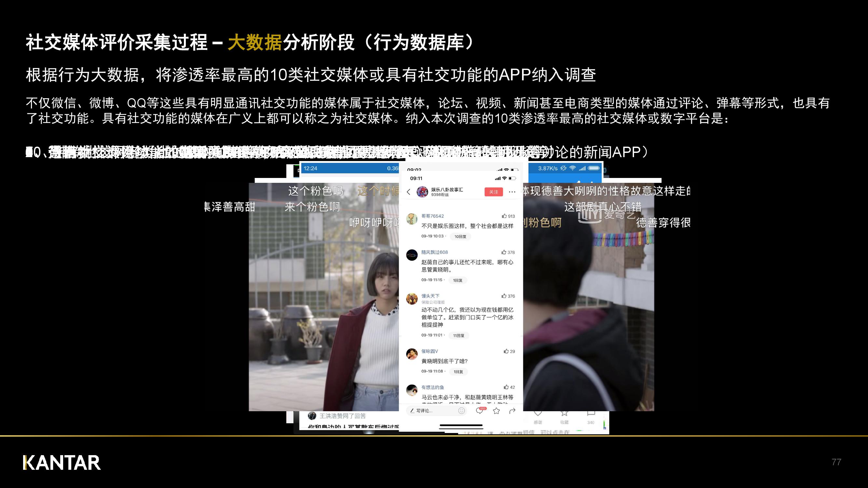Open the emoji picker beside 写评论 input
Image resolution: width=868 pixels, height=488 pixels.
point(462,411)
